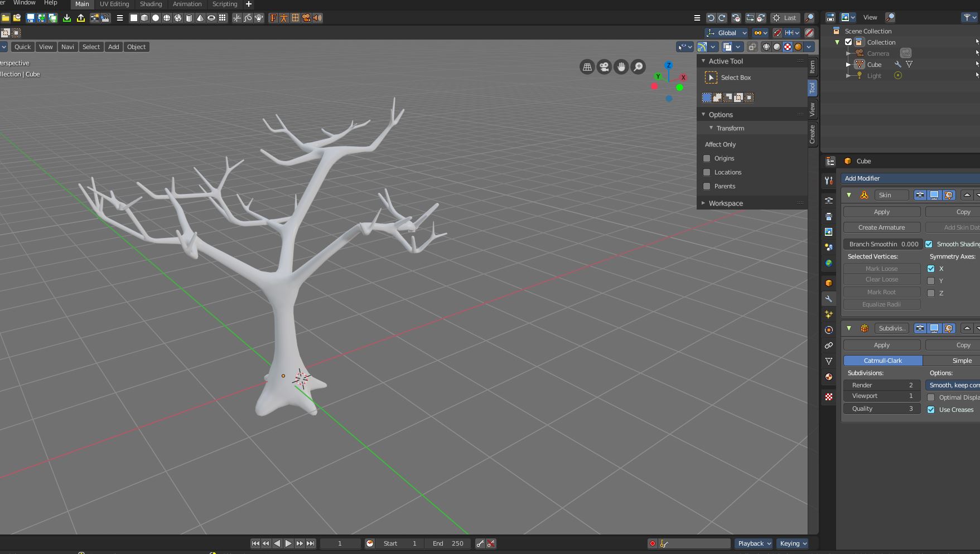980x554 pixels.
Task: Switch to wireframe viewport shading
Action: pos(766,47)
